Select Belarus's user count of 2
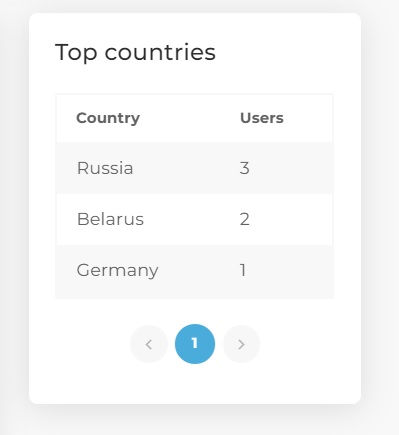399x435 pixels. coord(244,219)
